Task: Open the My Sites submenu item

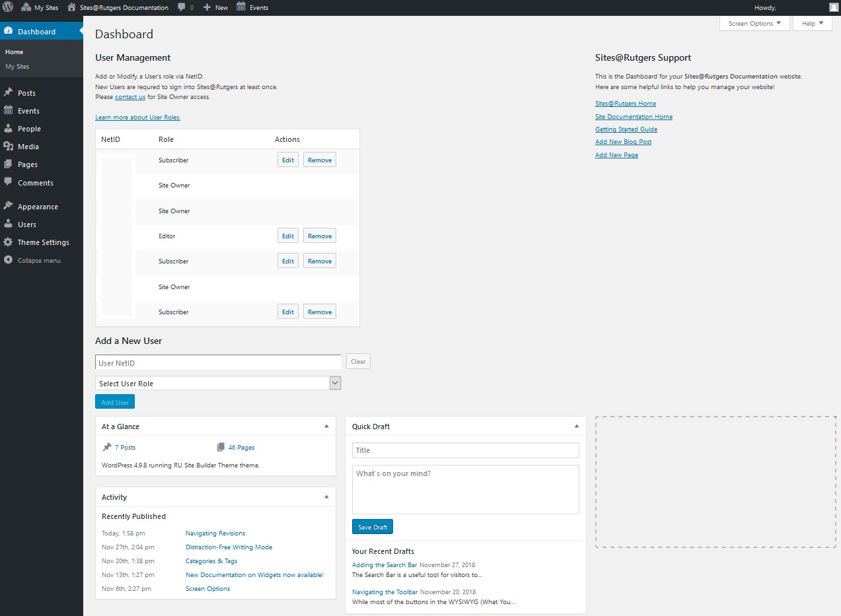Action: pos(17,67)
